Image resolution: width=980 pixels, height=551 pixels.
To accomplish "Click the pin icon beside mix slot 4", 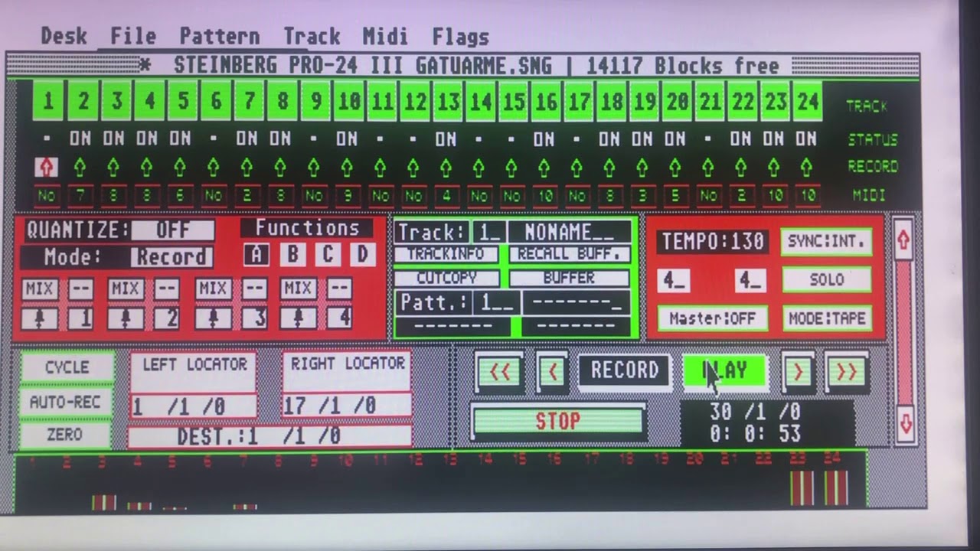I will click(x=298, y=318).
